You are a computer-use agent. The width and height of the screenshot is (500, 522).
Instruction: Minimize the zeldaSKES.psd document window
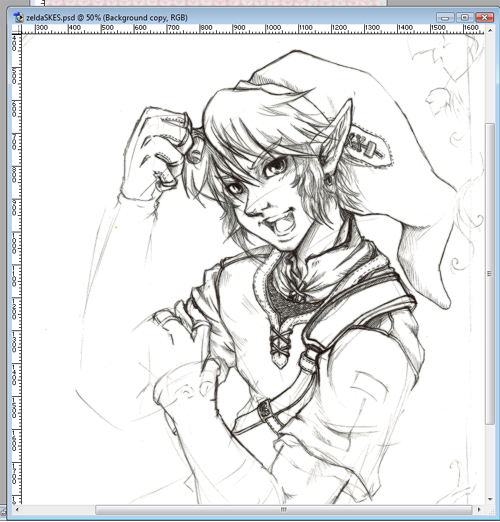445,17
